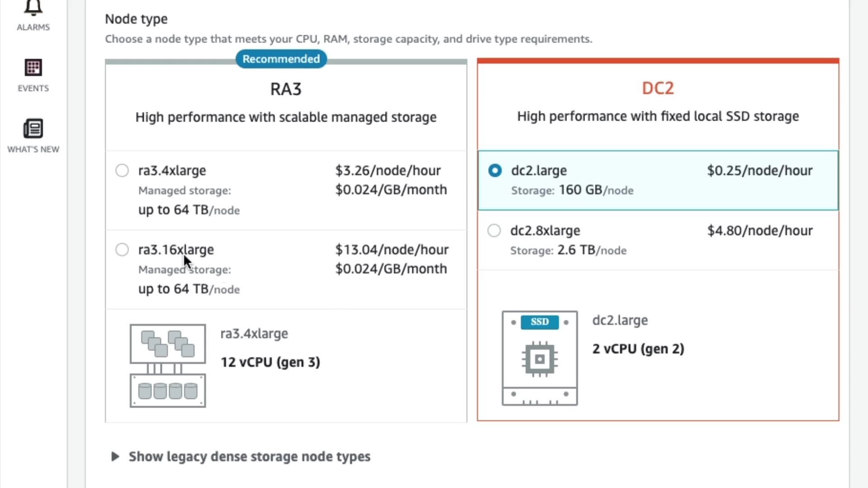Select the dc2.large radio button
The image size is (868, 488).
[495, 170]
